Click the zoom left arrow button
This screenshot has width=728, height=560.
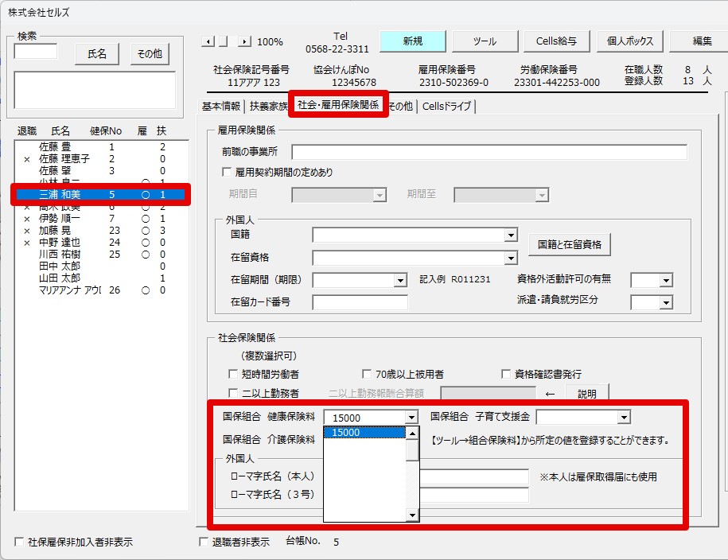[208, 42]
